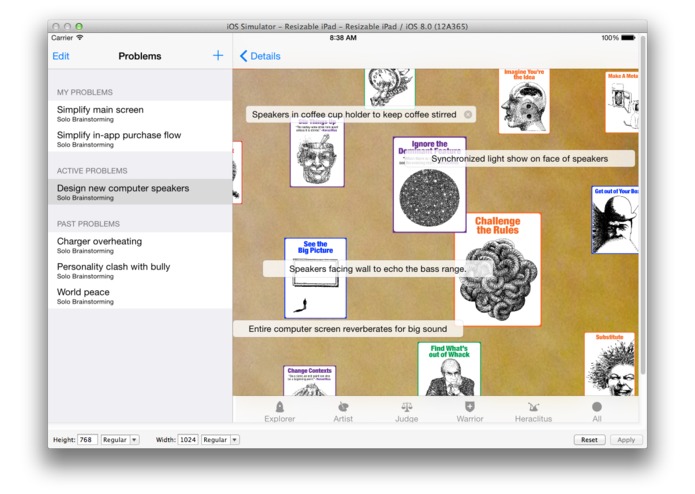Switch to the Judge tab
695x494 pixels.
406,412
